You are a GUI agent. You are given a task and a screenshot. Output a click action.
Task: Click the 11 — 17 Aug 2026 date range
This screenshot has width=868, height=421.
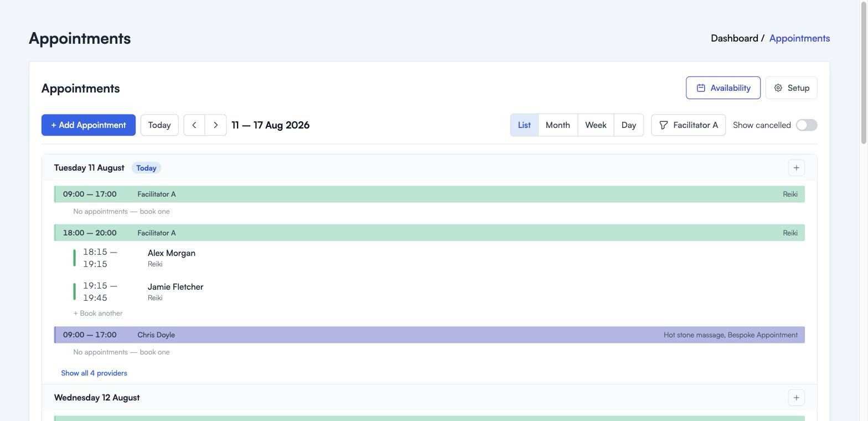click(271, 125)
